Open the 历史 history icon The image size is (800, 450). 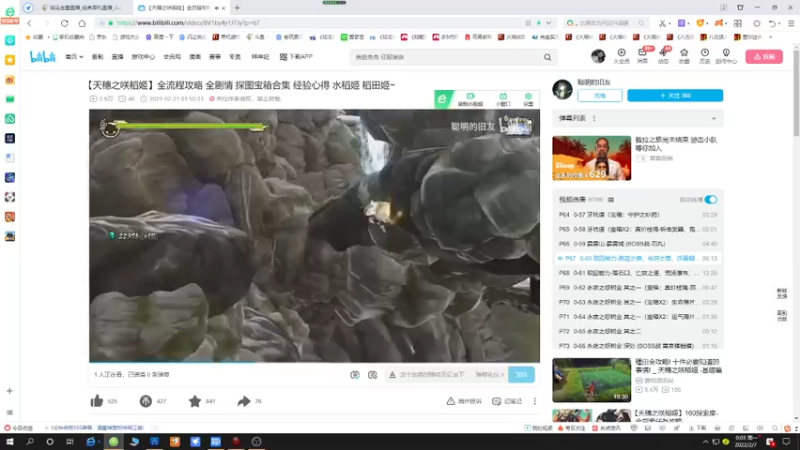tap(705, 56)
